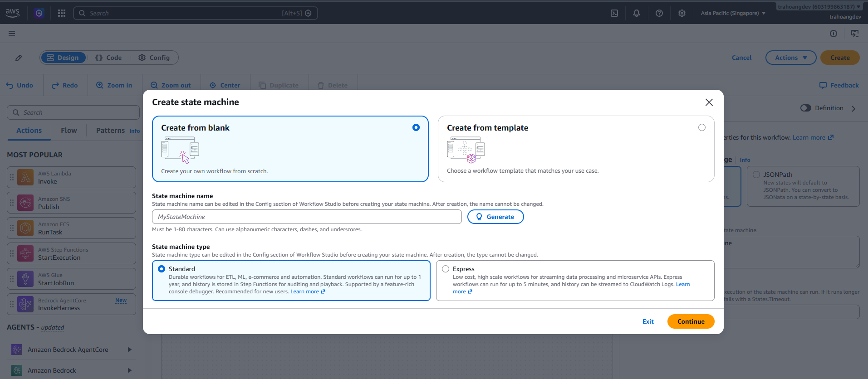Click the AWS Glue StartJobRun icon

25,279
